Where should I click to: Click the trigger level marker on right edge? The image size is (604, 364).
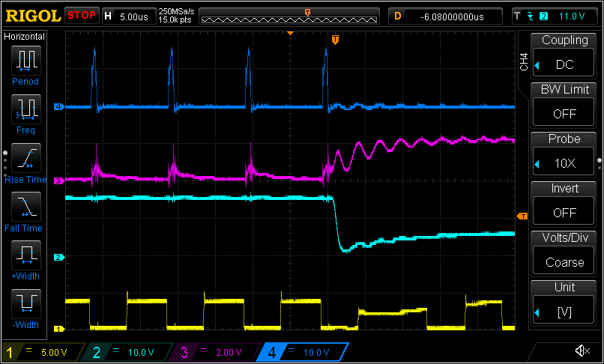click(x=522, y=216)
